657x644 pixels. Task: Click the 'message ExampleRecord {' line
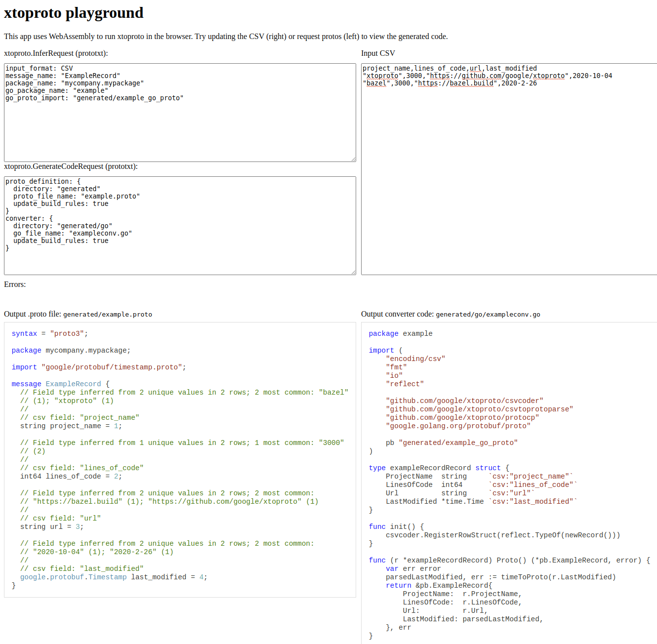coord(61,384)
